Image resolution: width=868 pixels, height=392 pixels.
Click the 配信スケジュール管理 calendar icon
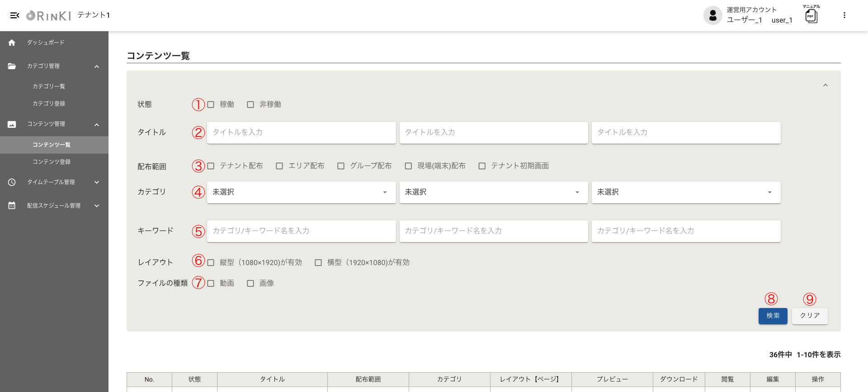coord(12,205)
